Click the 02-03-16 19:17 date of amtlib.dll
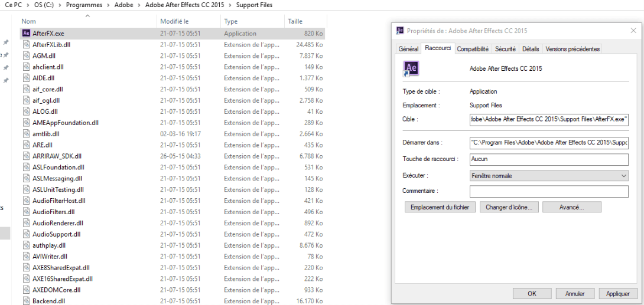The height and width of the screenshot is (305, 644). click(180, 134)
